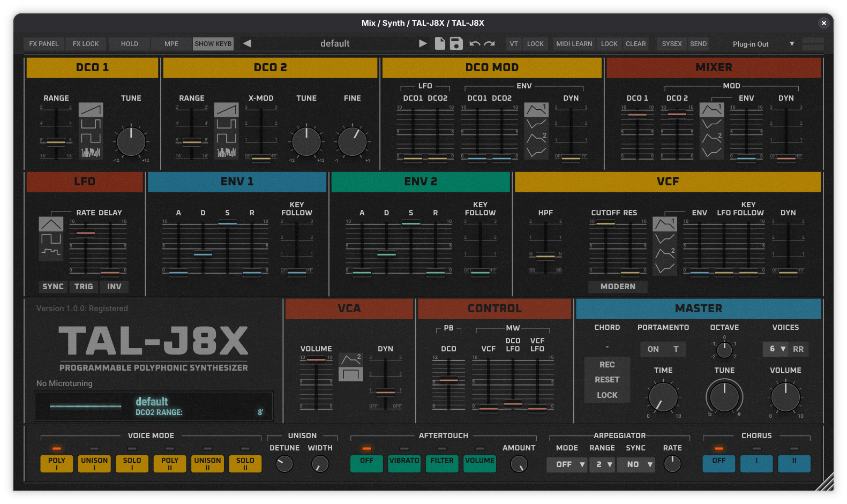Select the gate envelope shape in VCA

pyautogui.click(x=351, y=374)
